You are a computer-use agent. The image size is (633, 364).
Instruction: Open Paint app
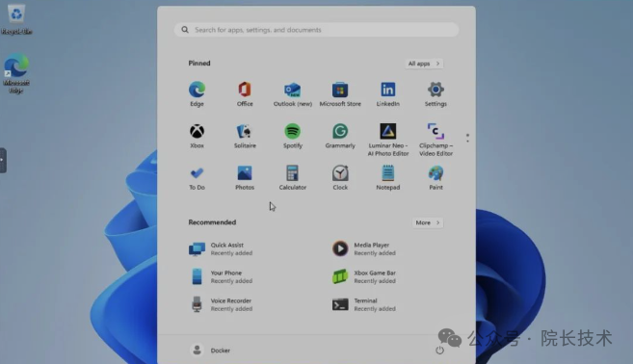pyautogui.click(x=435, y=177)
